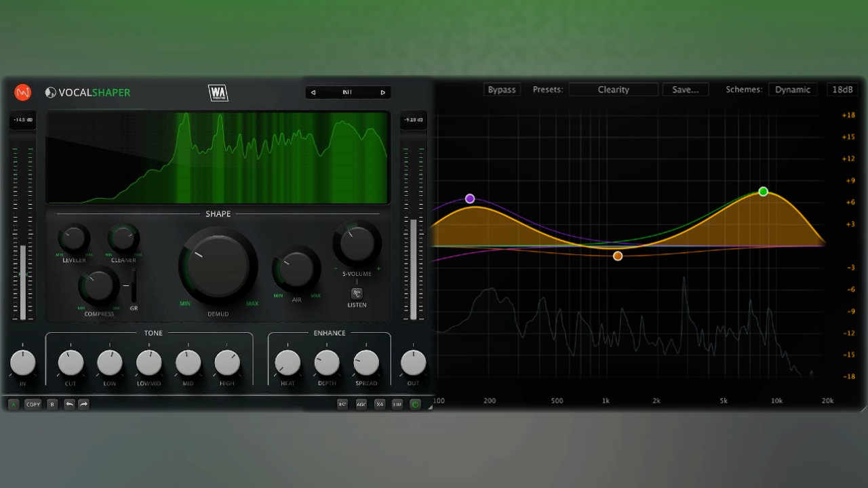Select the orange EQ band node
This screenshot has width=868, height=488.
[618, 256]
